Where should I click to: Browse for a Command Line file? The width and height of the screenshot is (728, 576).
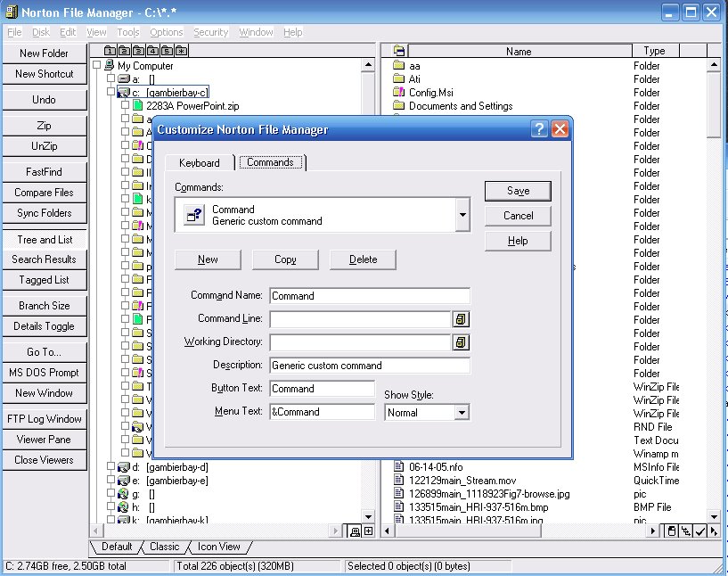tap(461, 319)
